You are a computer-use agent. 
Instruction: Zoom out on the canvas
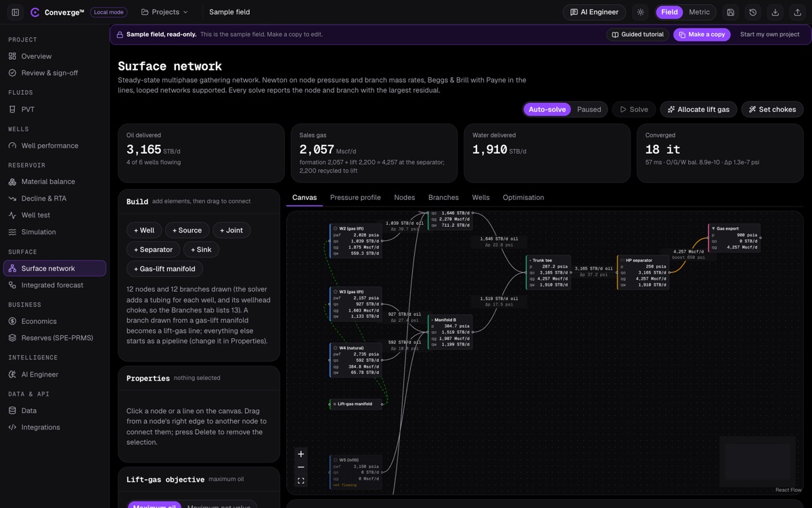point(301,467)
